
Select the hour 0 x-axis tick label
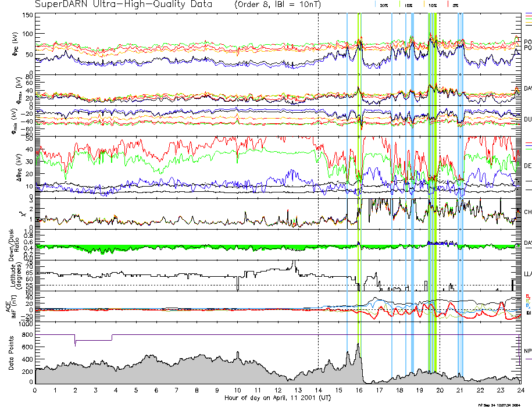[x=35, y=390]
